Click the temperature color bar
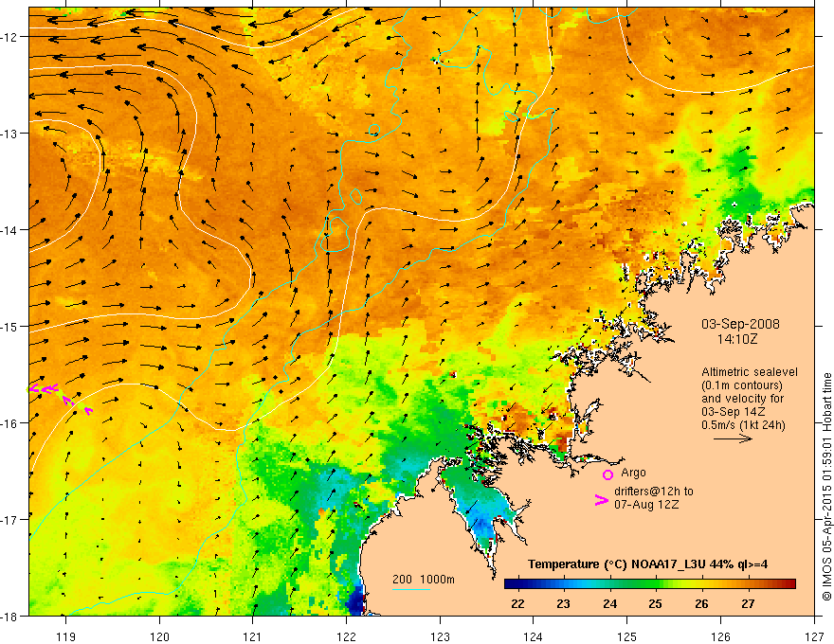This screenshot has height=644, width=834. click(650, 584)
